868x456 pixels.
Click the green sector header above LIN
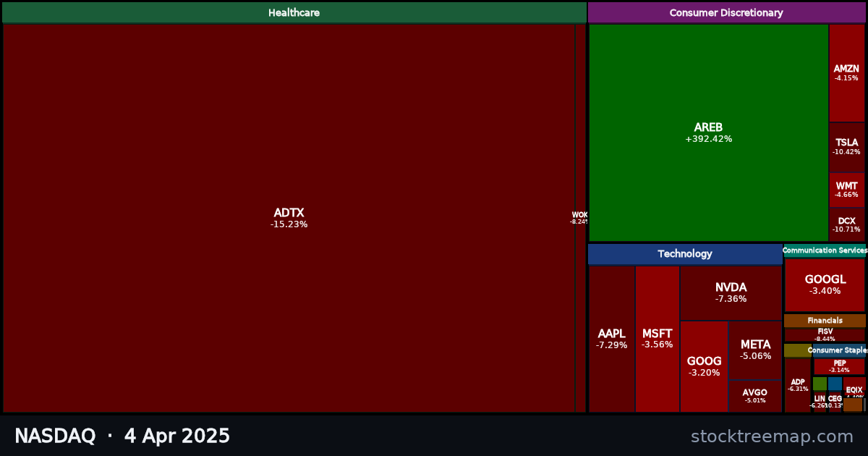(x=820, y=384)
